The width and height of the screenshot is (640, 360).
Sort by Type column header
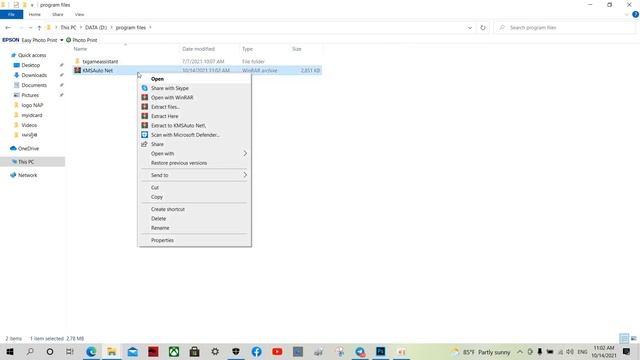tap(247, 49)
